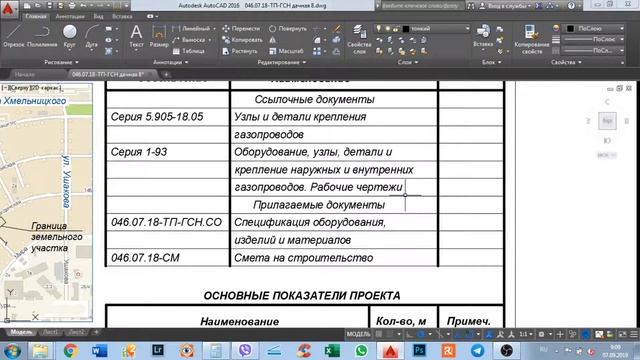The image size is (640, 360).
Task: Activate the Растянуть (Stretch) command
Action: [x=240, y=51]
